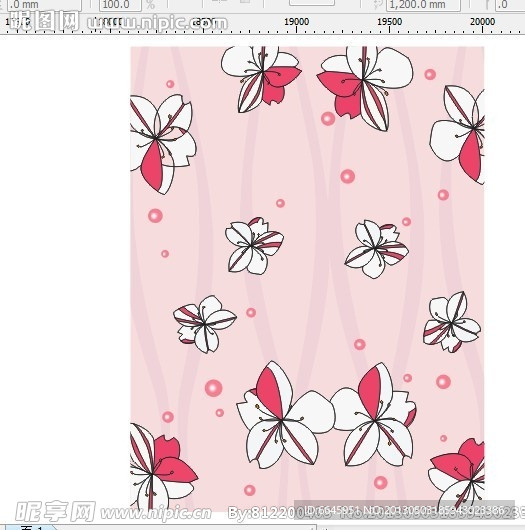This screenshot has height=530, width=525.
Task: Click the '1,200.0 mm' size input field
Action: tap(423, 5)
